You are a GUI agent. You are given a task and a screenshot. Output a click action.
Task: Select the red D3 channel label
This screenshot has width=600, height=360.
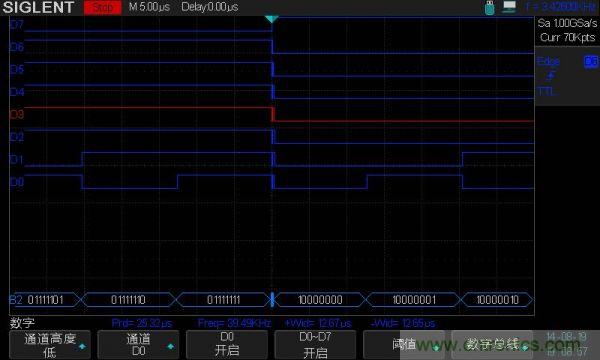click(17, 114)
